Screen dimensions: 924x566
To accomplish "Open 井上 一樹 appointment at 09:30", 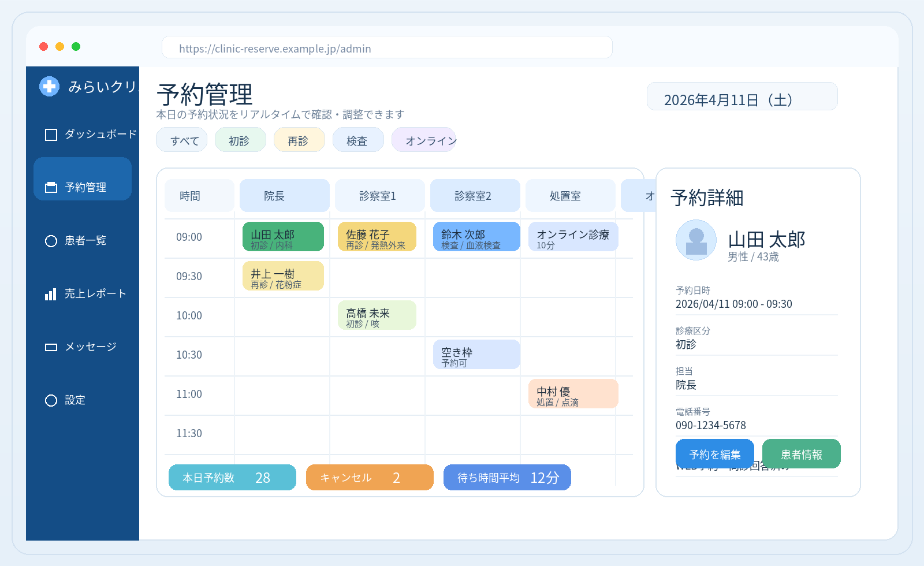I will pos(283,276).
